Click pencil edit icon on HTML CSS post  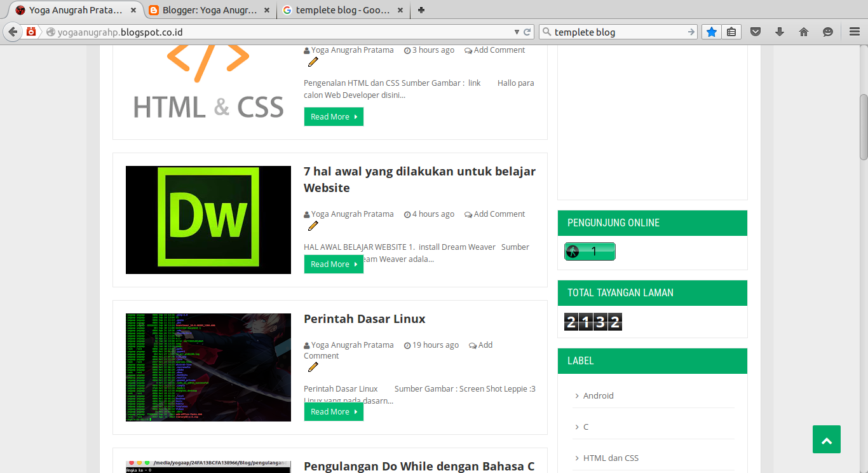point(313,62)
